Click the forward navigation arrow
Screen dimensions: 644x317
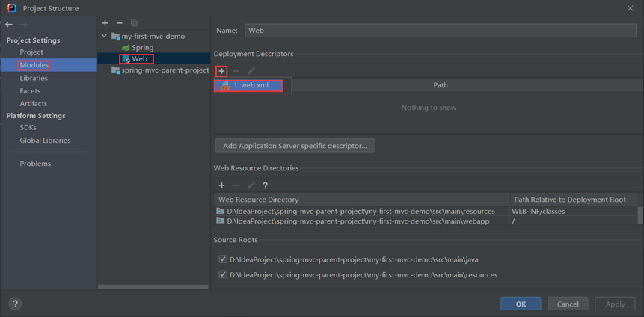[x=23, y=25]
